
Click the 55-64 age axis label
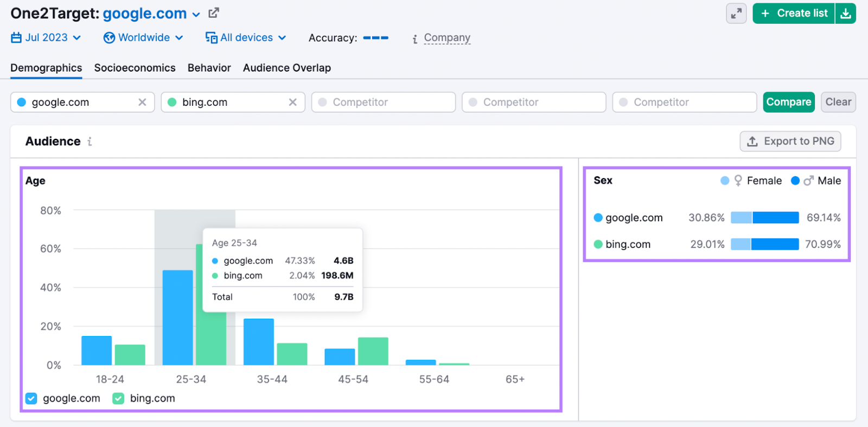[x=434, y=379]
